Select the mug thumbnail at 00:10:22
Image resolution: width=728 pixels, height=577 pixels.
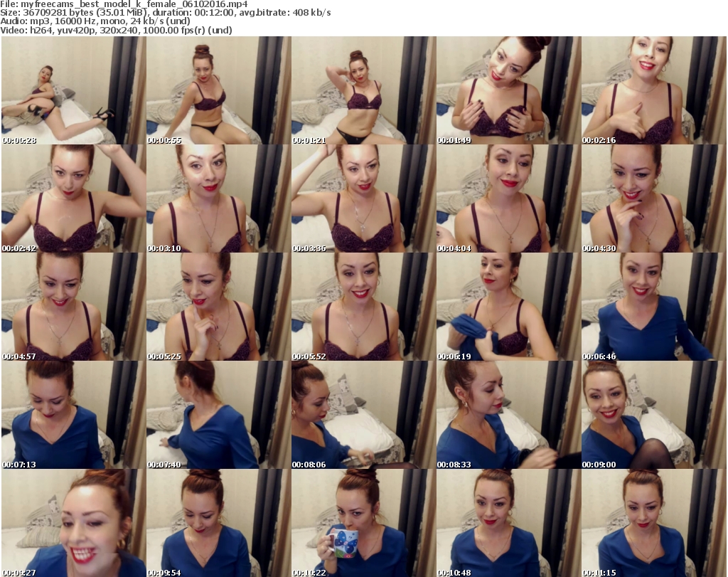[x=363, y=523]
